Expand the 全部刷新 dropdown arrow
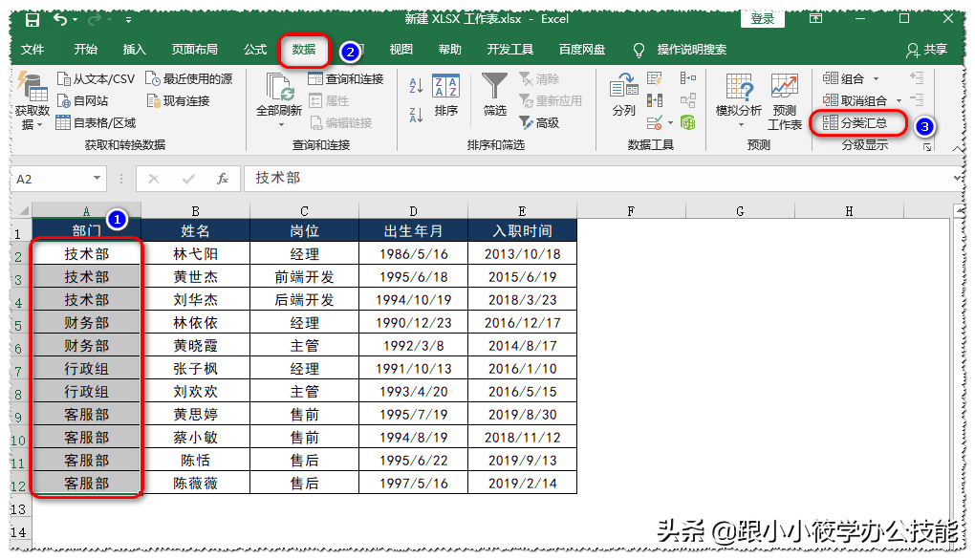 tap(281, 125)
